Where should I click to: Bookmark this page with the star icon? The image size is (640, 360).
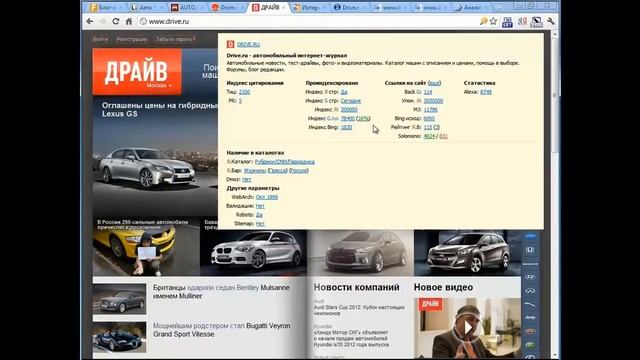click(493, 21)
